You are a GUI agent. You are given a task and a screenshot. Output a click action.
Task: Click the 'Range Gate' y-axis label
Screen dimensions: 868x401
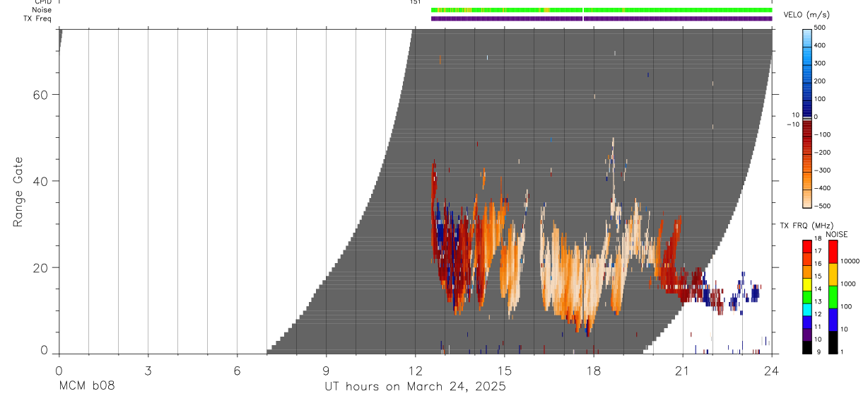(18, 192)
